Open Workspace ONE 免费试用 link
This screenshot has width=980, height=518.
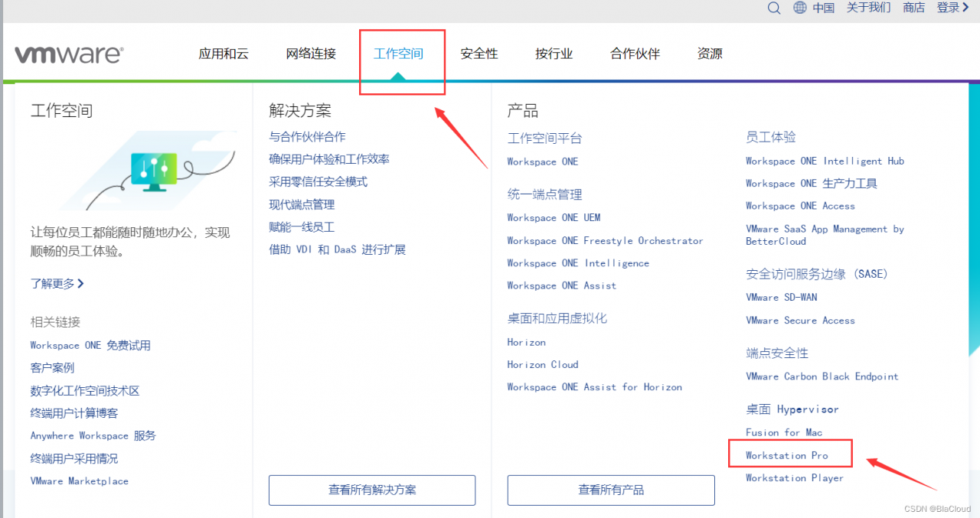tap(90, 346)
